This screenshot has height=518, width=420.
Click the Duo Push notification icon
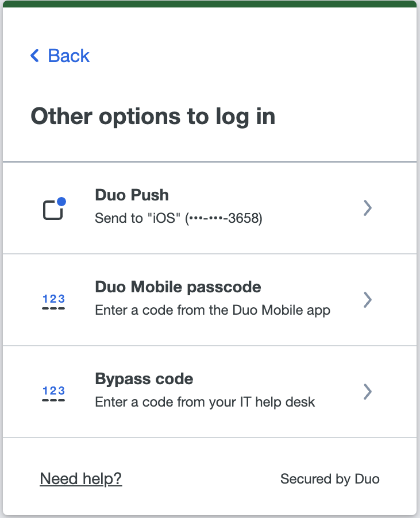click(x=53, y=210)
